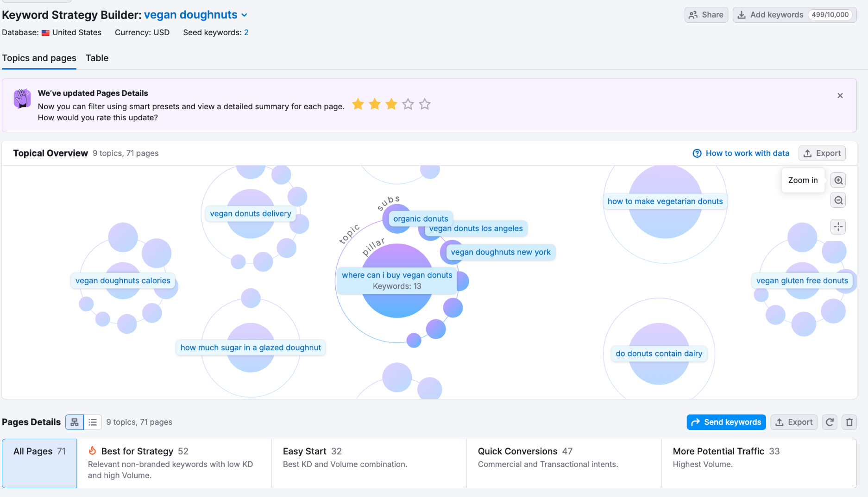Select the Best for Strategy preset
This screenshot has height=497, width=868.
174,463
